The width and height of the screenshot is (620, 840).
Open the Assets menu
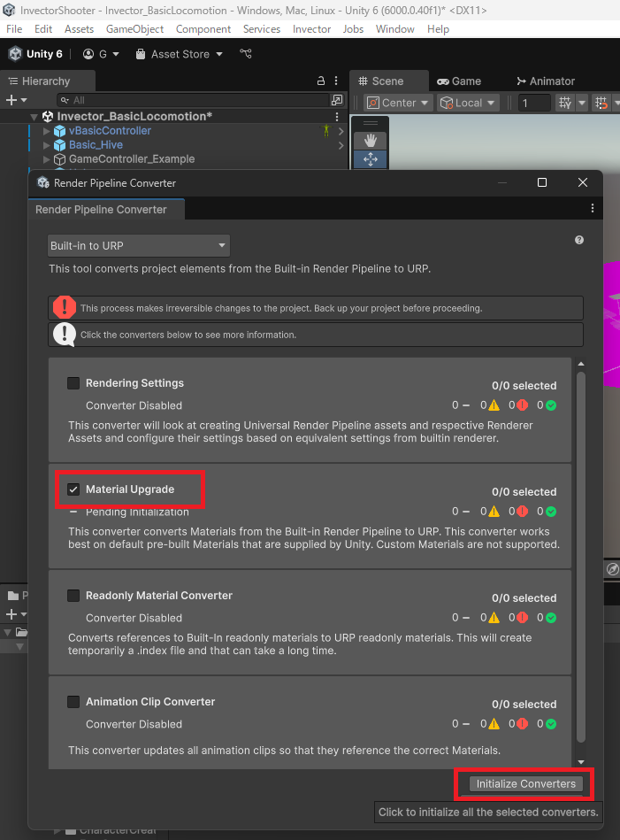[x=80, y=29]
